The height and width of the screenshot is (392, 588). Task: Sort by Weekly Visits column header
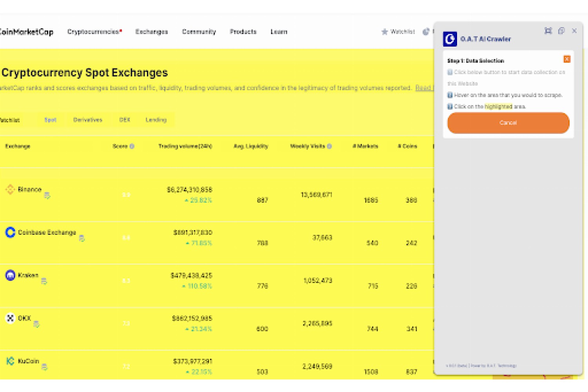308,146
